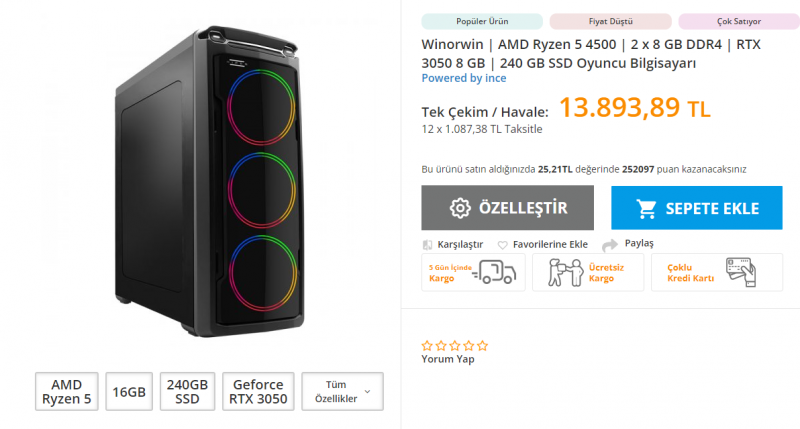Click the Çoklu Kredi Kartı card icon

click(x=741, y=272)
